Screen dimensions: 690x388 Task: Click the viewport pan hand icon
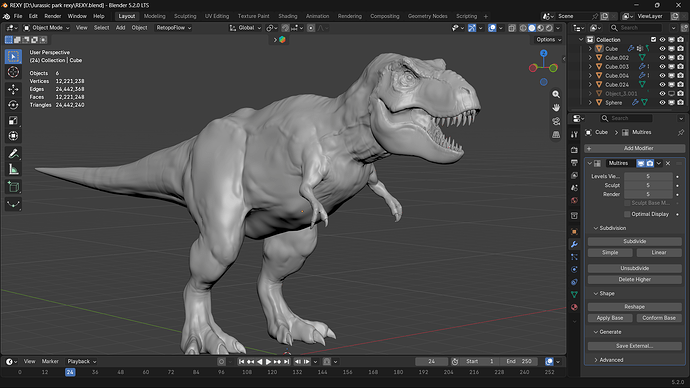tap(556, 108)
